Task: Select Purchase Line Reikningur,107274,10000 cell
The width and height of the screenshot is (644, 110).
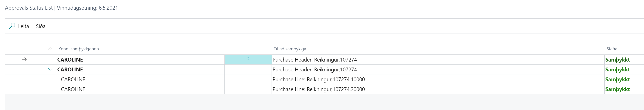Action: click(x=318, y=79)
